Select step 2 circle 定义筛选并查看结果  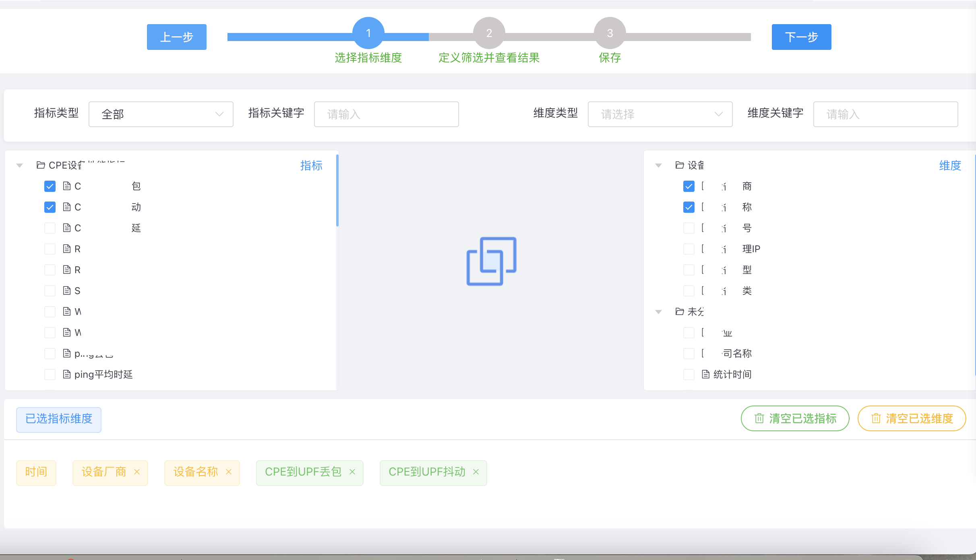489,33
